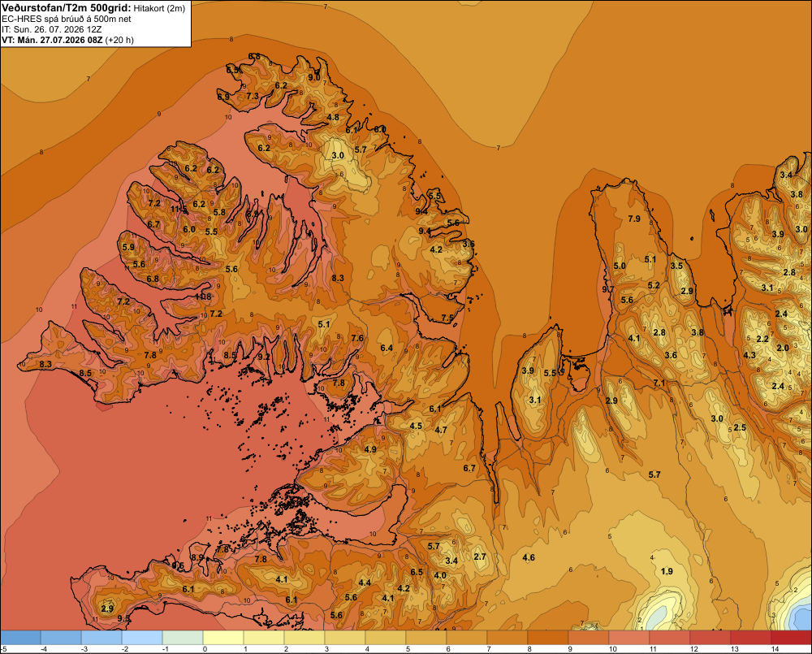812x654 pixels.
Task: Click the 6.4 temperature label
Action: click(x=387, y=348)
